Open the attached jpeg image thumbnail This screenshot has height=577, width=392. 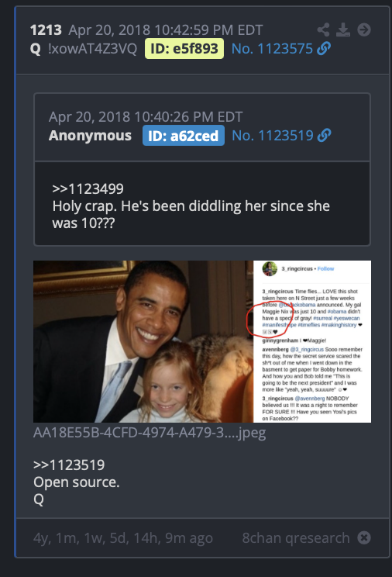(x=202, y=341)
